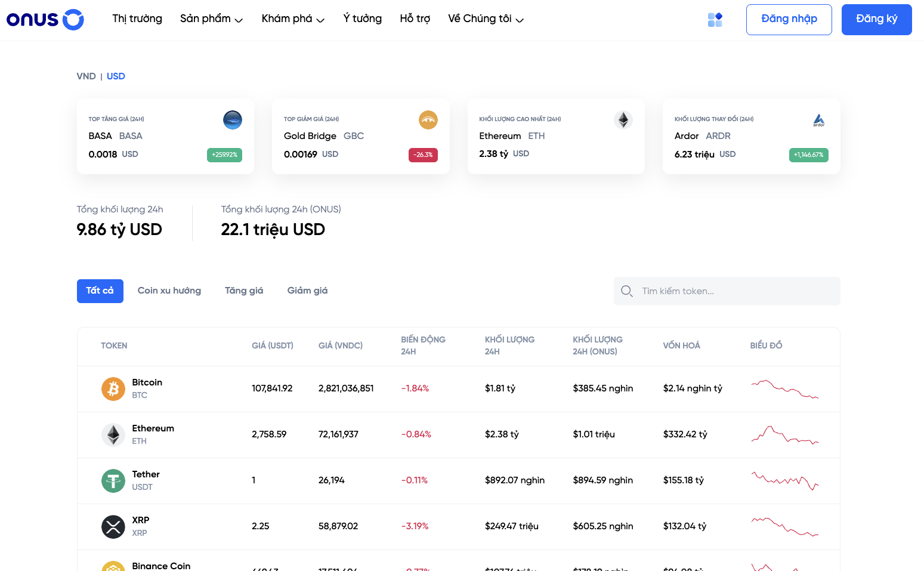Expand the Khám phá dropdown menu
Image resolution: width=924 pixels, height=571 pixels.
coord(293,19)
